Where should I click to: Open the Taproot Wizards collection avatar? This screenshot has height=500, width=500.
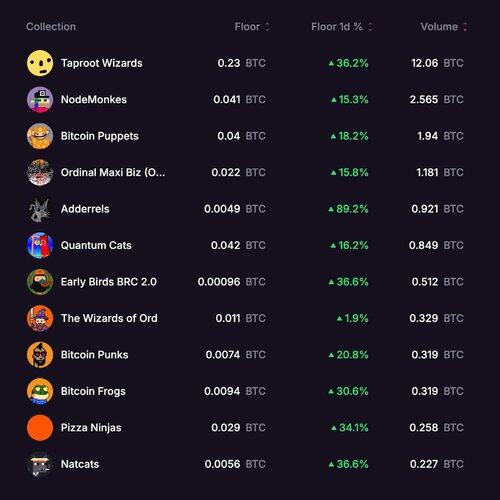[40, 63]
